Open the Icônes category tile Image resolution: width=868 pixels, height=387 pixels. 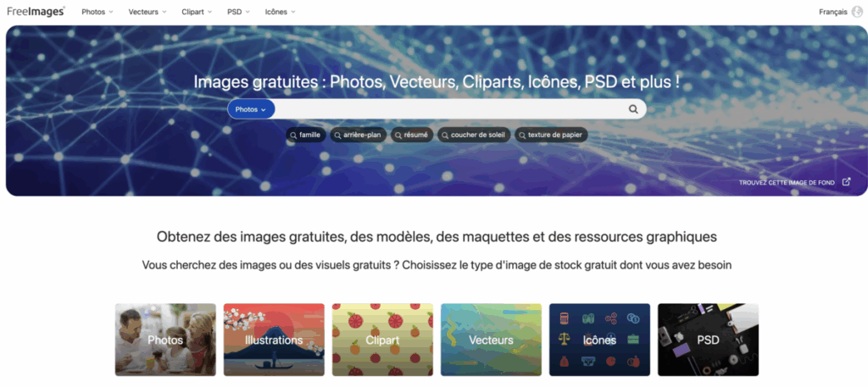coord(599,340)
